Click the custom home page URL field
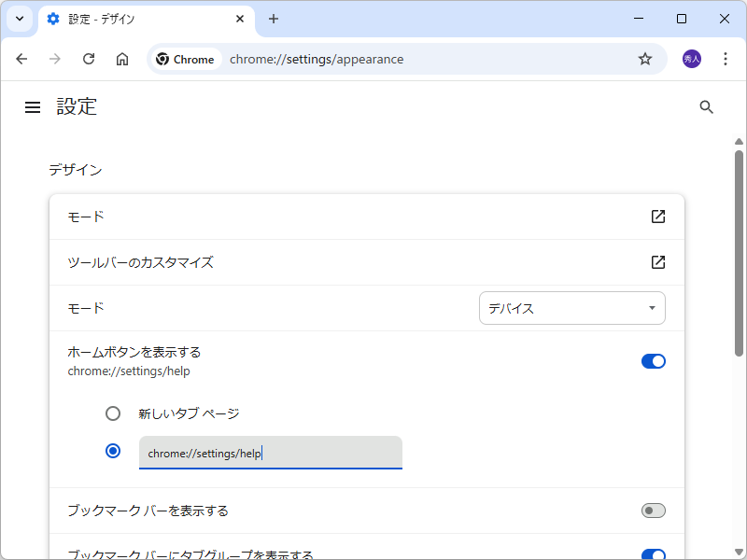747x560 pixels. tap(271, 452)
